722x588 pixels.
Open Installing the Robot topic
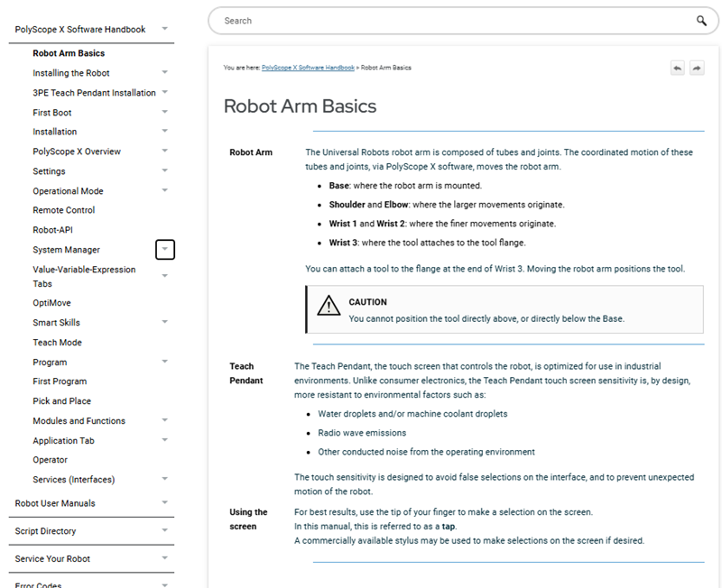click(71, 73)
